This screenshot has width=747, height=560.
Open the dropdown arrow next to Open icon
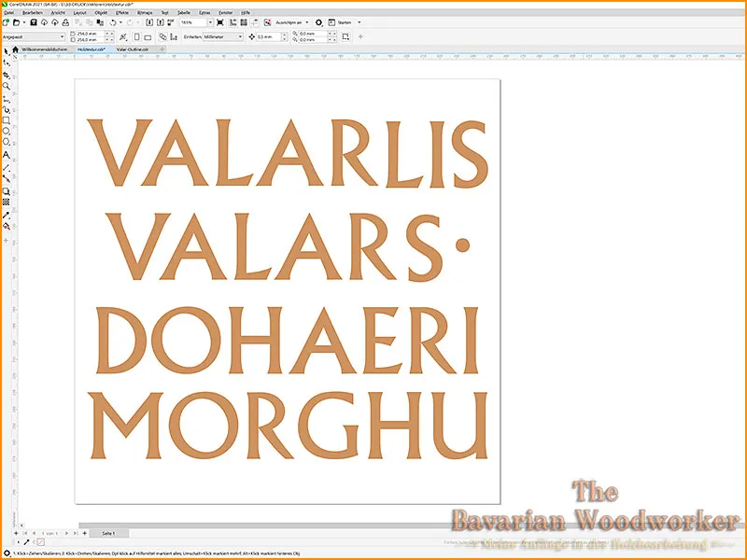tap(24, 22)
